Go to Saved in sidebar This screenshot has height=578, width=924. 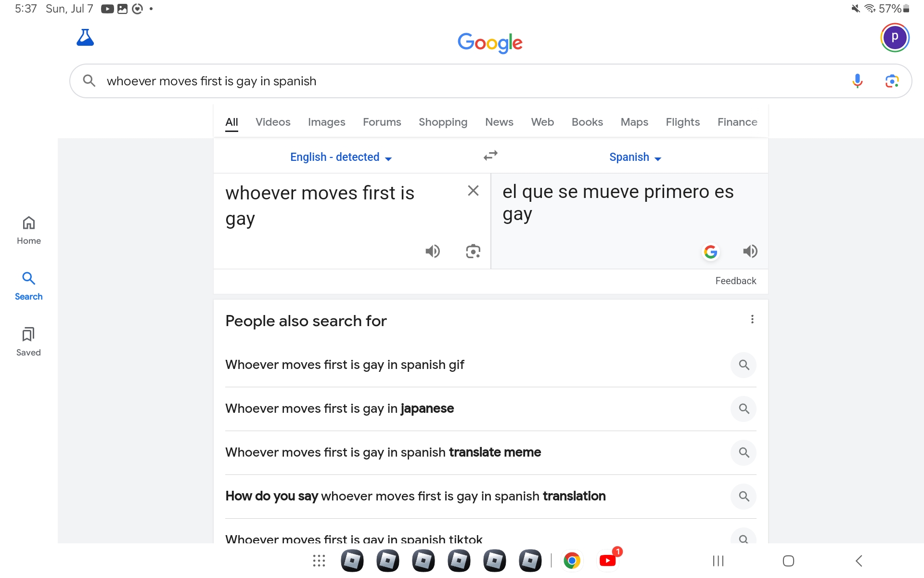click(x=28, y=342)
